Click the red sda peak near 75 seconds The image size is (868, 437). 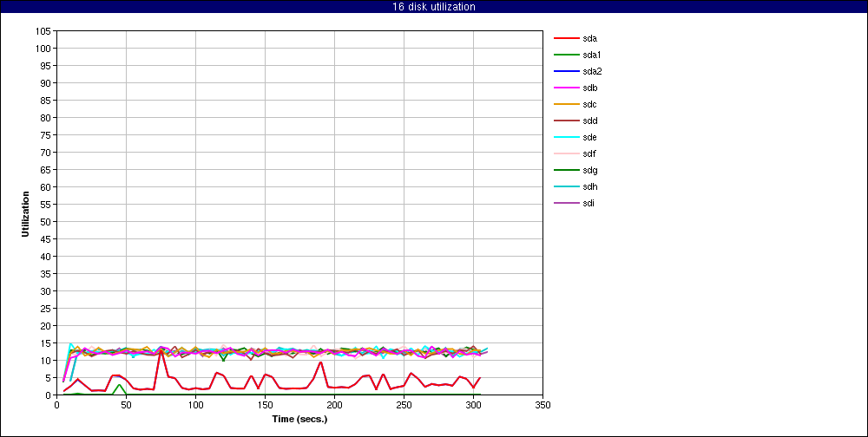point(161,351)
